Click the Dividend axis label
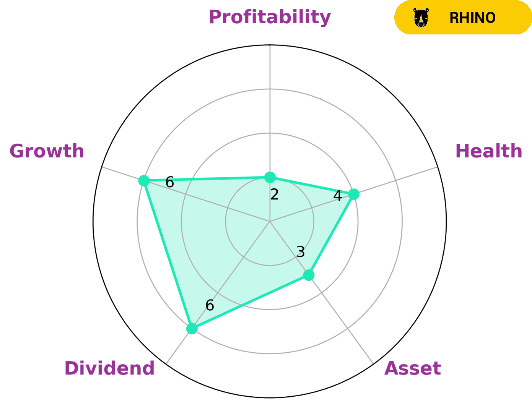Image resolution: width=532 pixels, height=407 pixels. coord(109,368)
